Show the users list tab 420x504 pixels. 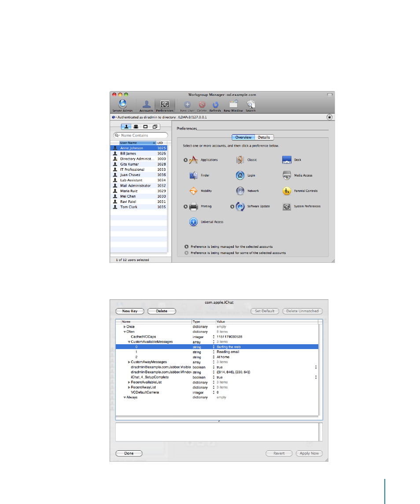coord(126,127)
